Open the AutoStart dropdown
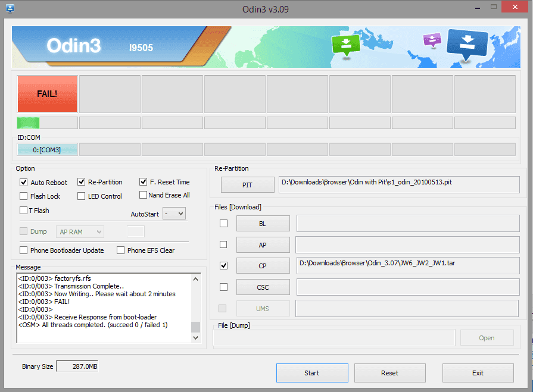Viewport: 533px width, 392px height. coord(174,214)
